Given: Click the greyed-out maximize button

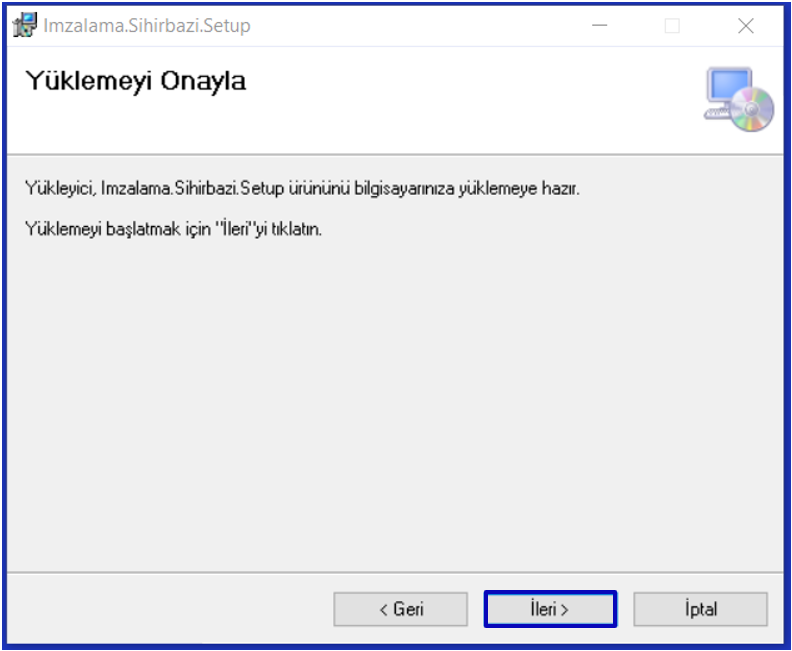Looking at the screenshot, I should pos(672,26).
